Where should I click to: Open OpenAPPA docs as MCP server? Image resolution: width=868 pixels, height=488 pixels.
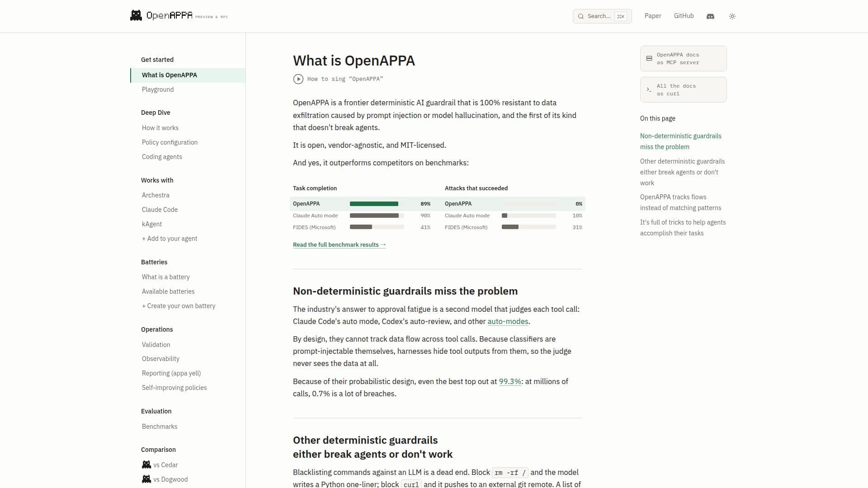pyautogui.click(x=683, y=58)
